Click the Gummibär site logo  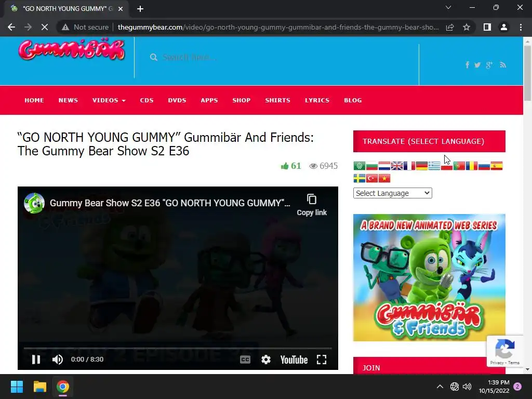(x=72, y=50)
